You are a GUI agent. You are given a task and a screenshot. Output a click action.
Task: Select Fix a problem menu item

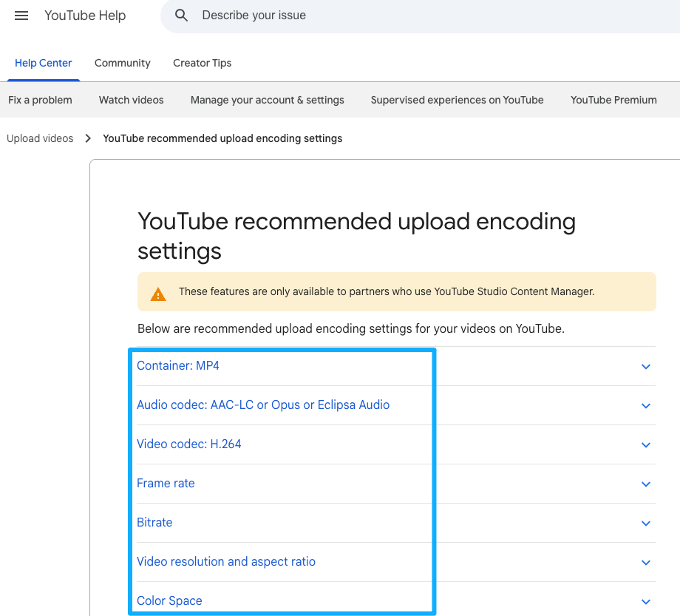coord(40,101)
